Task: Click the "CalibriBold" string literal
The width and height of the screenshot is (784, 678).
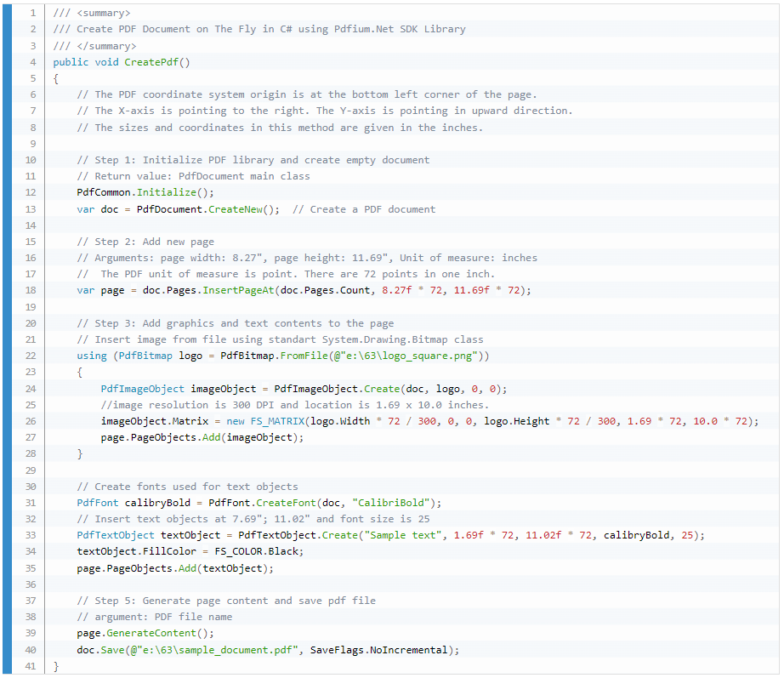Action: 391,503
